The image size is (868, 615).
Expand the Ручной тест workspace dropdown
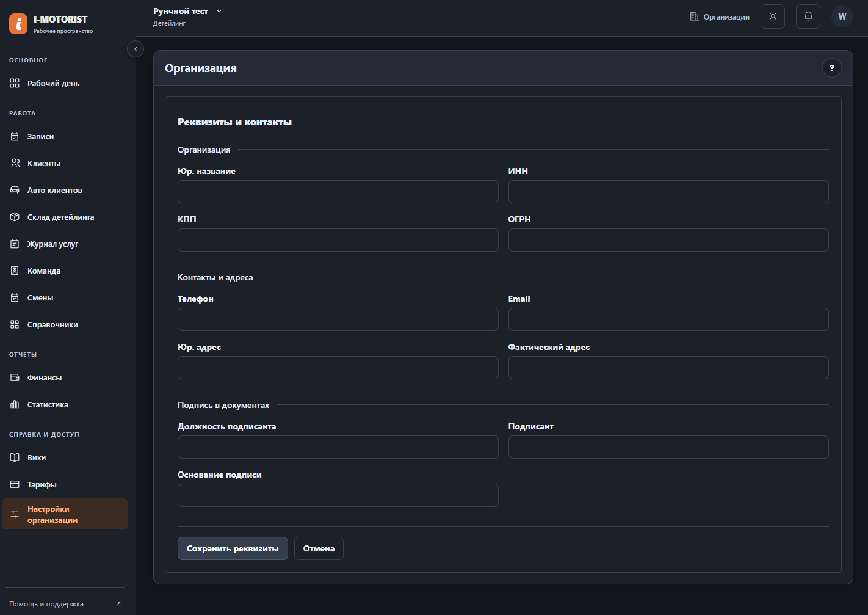pos(187,12)
